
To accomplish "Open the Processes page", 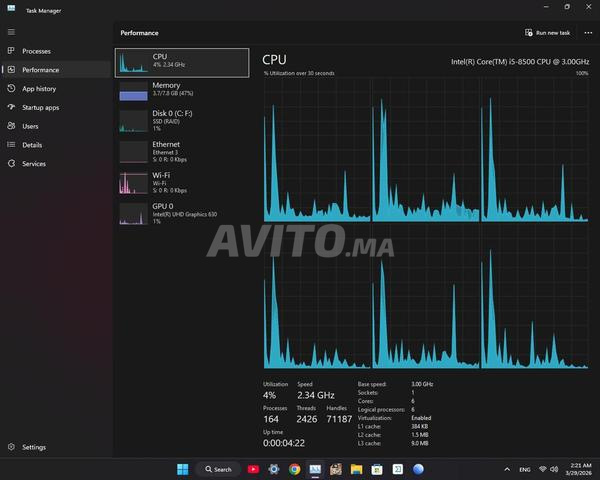I will pyautogui.click(x=36, y=51).
